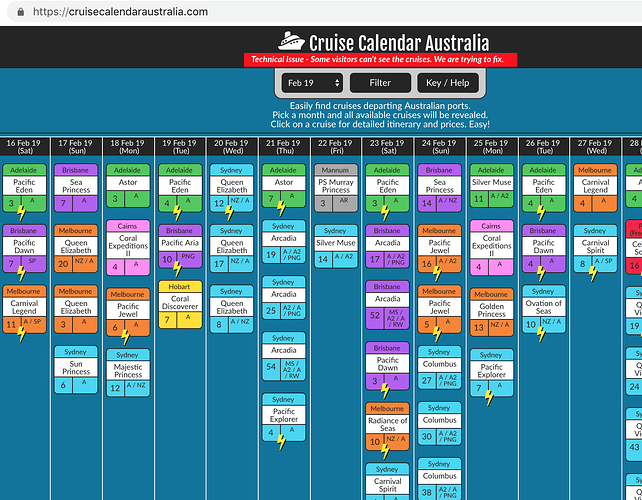Open PS Murray Princess cruise from Mannum
The width and height of the screenshot is (642, 500).
pos(336,188)
